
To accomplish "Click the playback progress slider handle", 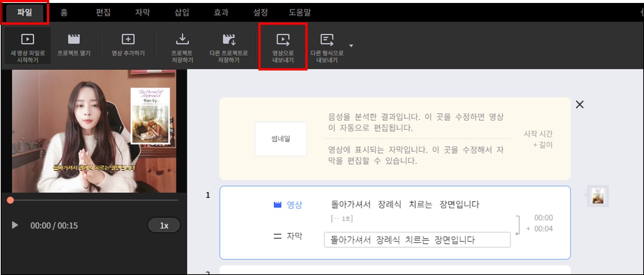I will coord(10,200).
